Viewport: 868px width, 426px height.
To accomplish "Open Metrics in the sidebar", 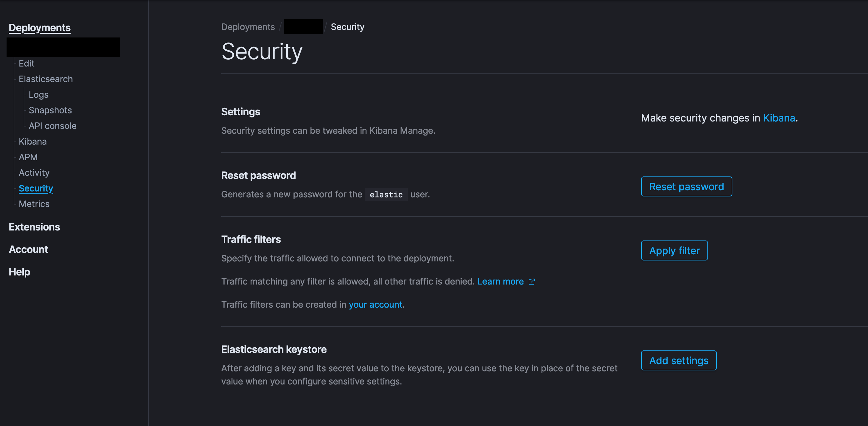I will [x=34, y=204].
